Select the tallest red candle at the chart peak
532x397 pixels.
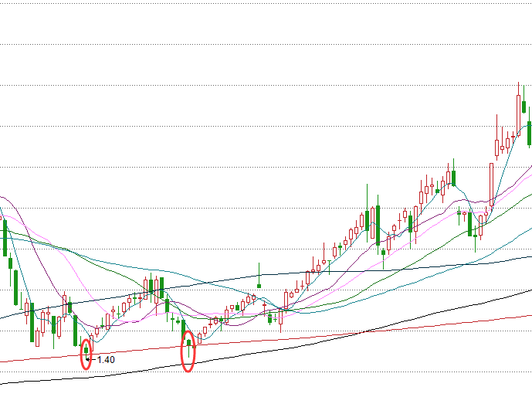coord(518,114)
